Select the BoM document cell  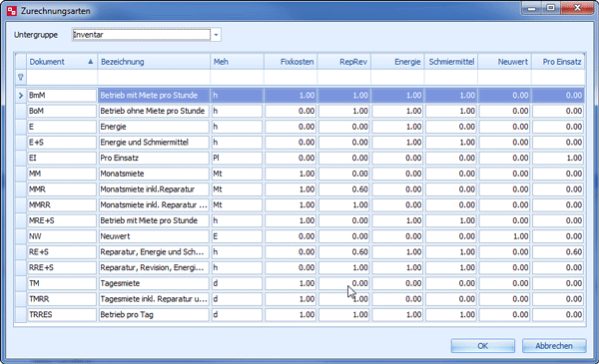(62, 111)
